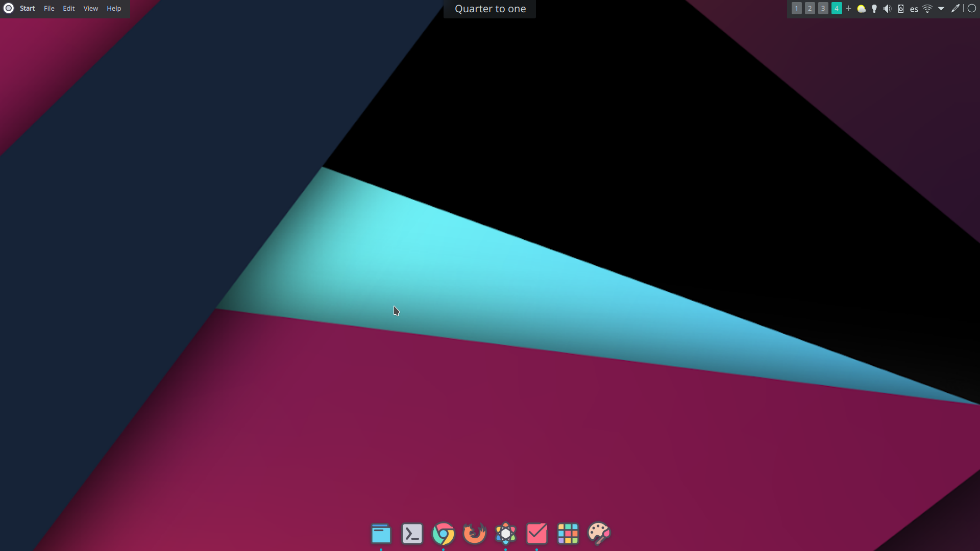Launch the paint palette app in dock
This screenshot has height=551, width=980.
coord(599,534)
